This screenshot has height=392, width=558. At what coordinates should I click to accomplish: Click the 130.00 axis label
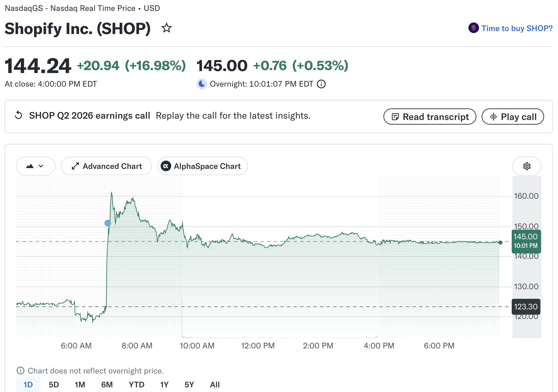[x=526, y=287]
